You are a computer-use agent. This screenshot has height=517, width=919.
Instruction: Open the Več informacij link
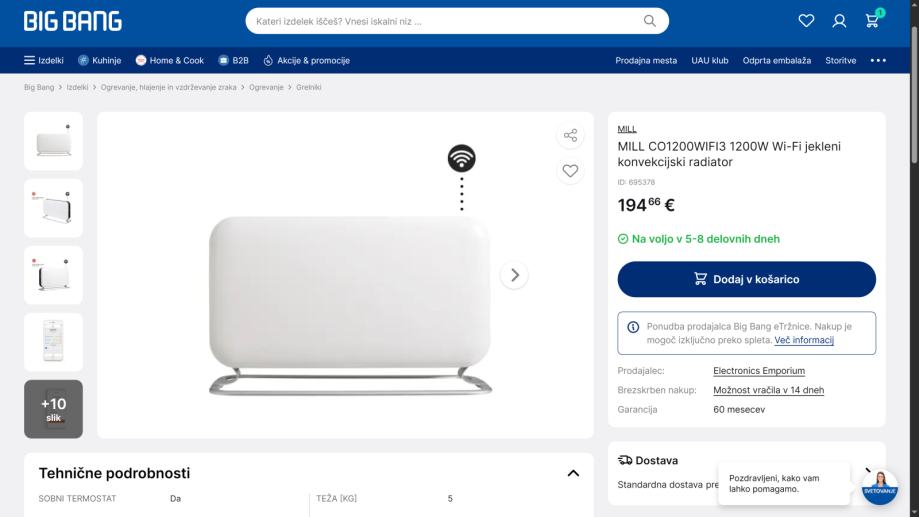click(x=804, y=340)
